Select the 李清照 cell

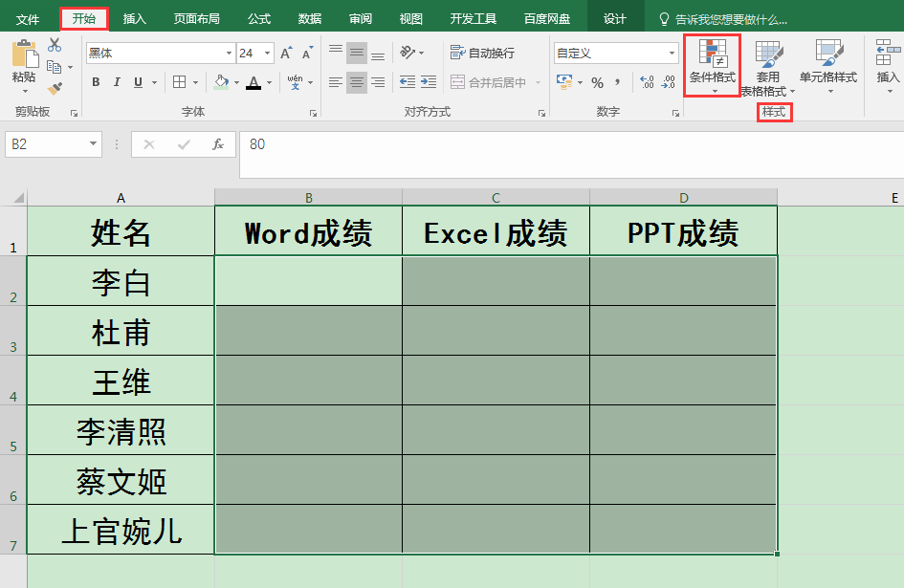[121, 430]
